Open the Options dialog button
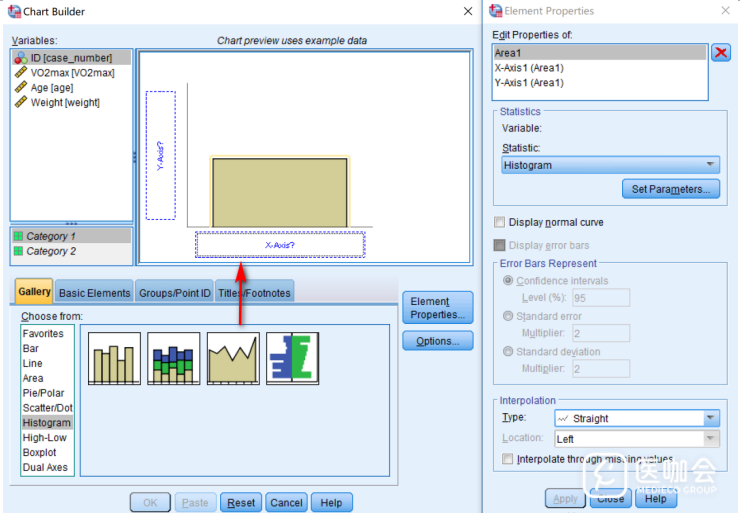The width and height of the screenshot is (740, 516). coord(437,341)
